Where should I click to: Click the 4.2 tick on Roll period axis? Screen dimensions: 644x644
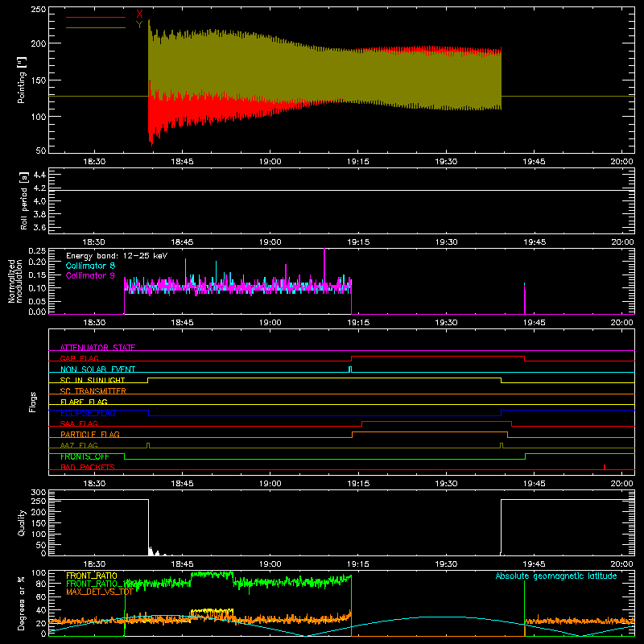[x=39, y=188]
